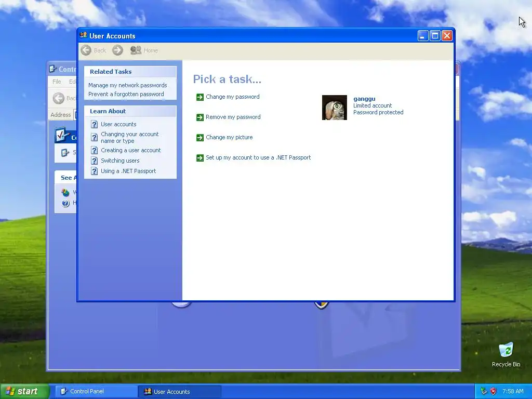This screenshot has width=532, height=399.
Task: Click green arrow beside Remove my password
Action: (200, 117)
